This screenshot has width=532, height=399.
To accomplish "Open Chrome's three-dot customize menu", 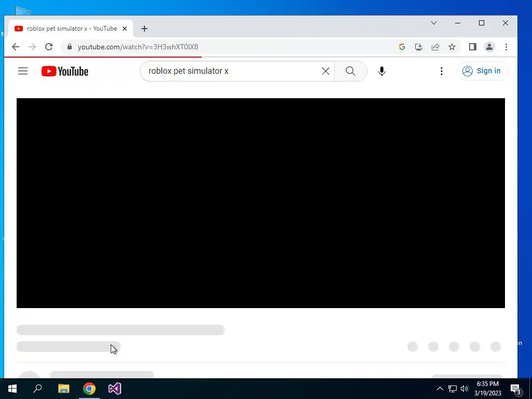I will (x=506, y=47).
